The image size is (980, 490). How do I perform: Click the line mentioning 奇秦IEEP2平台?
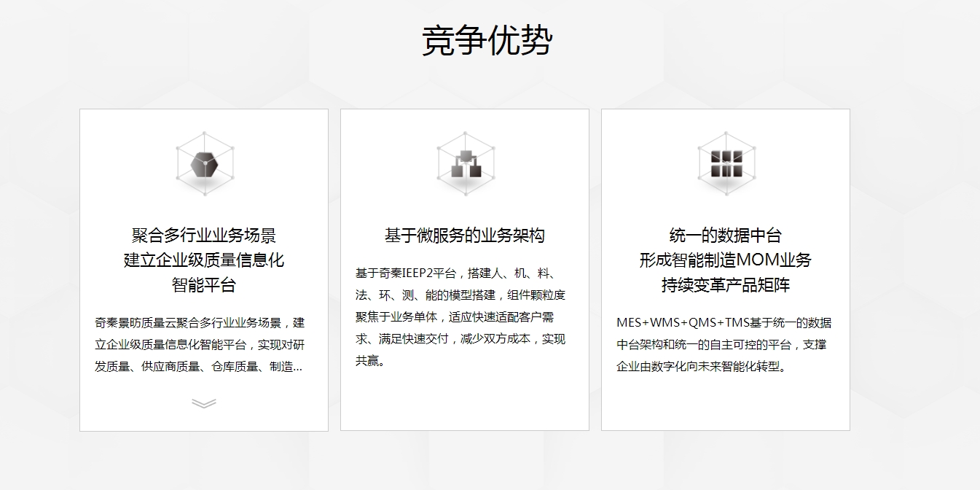coord(455,273)
